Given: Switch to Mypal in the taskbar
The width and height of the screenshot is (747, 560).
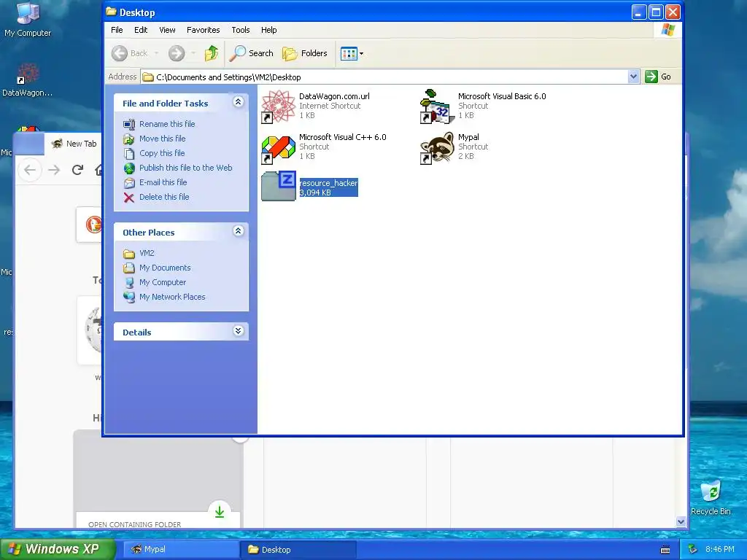Looking at the screenshot, I should click(x=181, y=550).
